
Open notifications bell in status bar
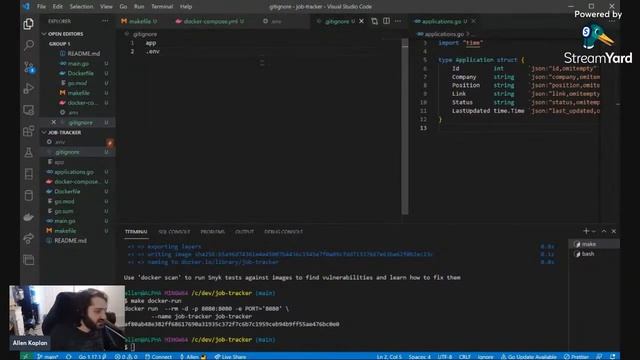[x=612, y=356]
